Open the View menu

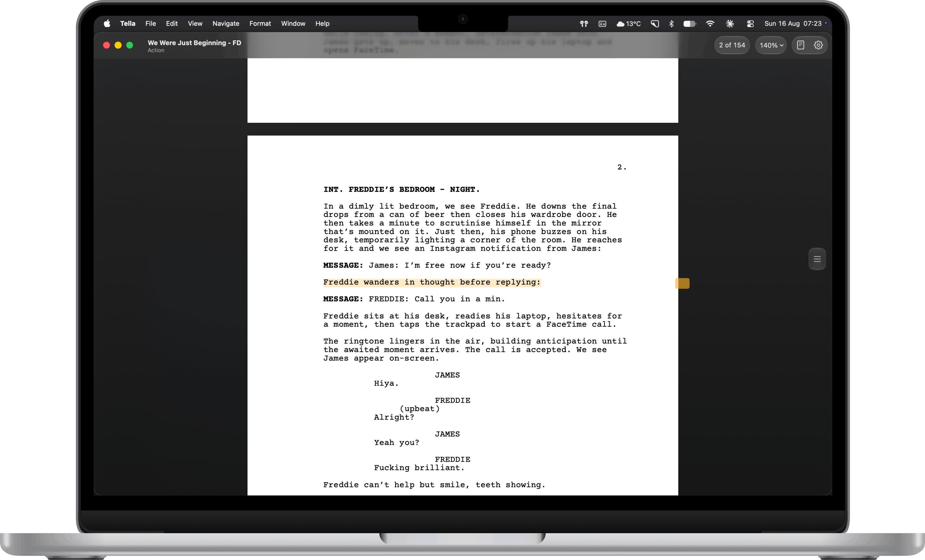point(195,24)
